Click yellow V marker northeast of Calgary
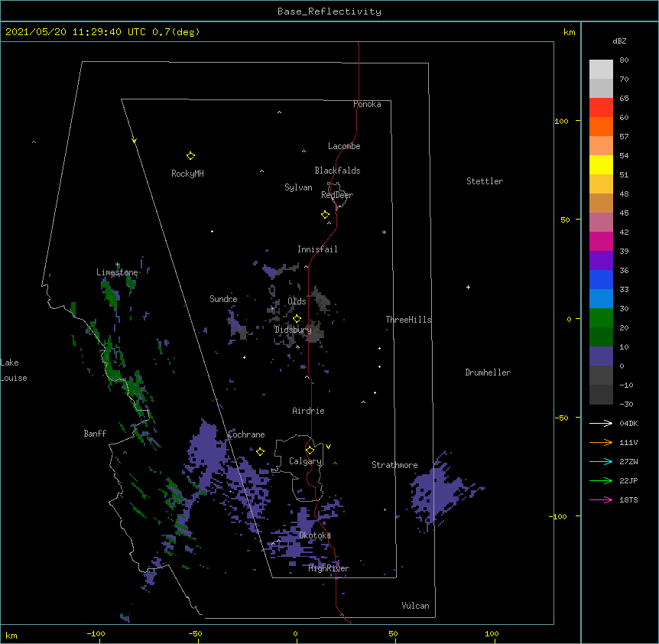The height and width of the screenshot is (644, 659). (x=328, y=447)
